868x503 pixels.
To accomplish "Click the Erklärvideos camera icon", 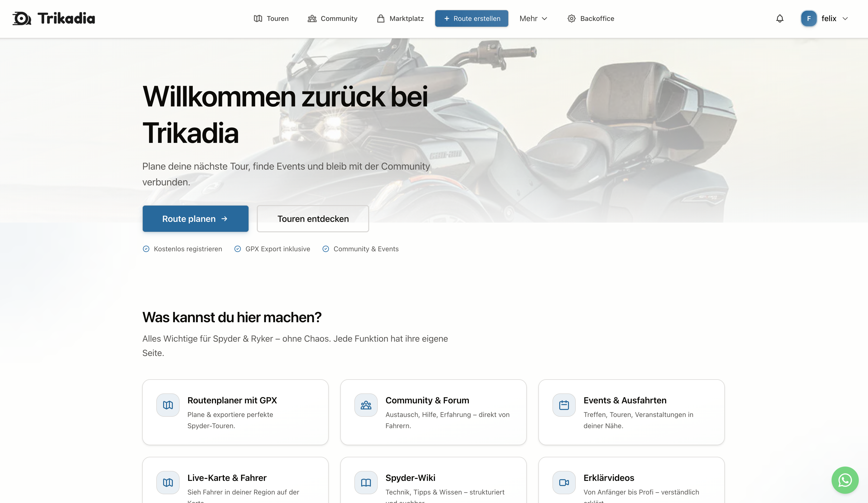I will click(564, 483).
